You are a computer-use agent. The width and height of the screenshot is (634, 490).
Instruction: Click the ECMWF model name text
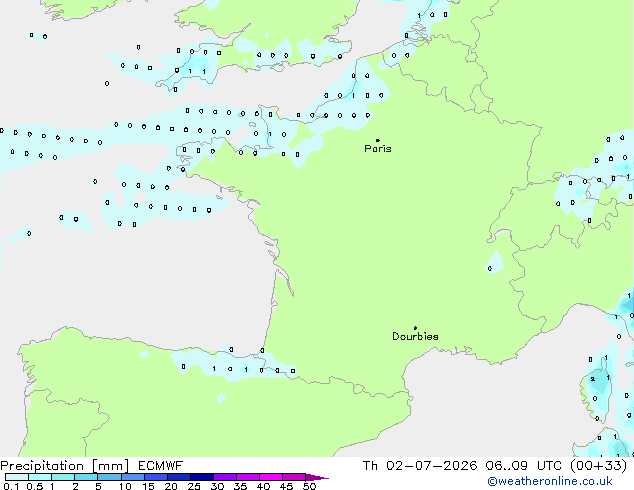click(x=161, y=466)
